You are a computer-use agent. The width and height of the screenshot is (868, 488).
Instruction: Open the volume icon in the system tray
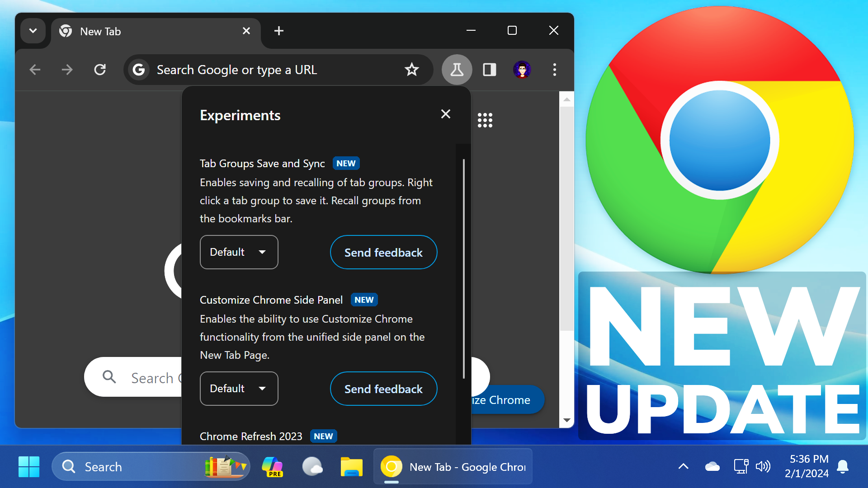[x=764, y=466]
